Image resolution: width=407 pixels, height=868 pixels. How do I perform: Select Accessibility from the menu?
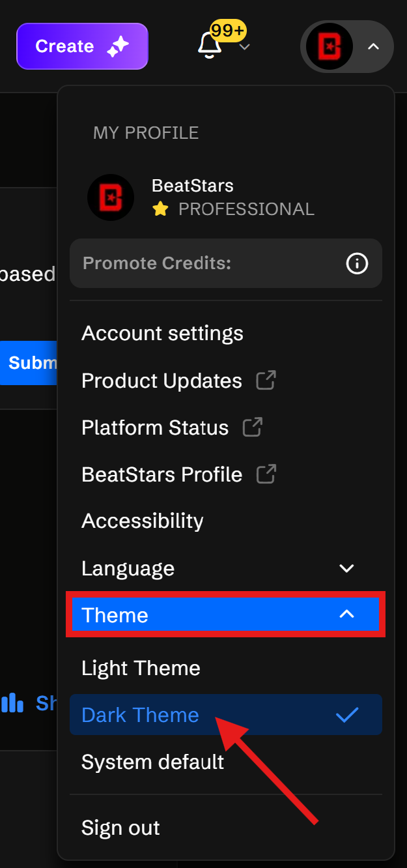point(142,521)
